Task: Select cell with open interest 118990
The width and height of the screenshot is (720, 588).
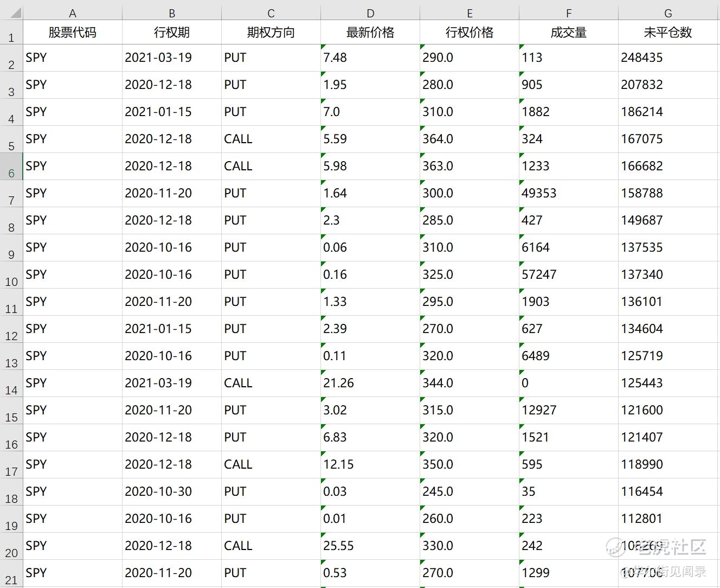Action: [x=668, y=465]
